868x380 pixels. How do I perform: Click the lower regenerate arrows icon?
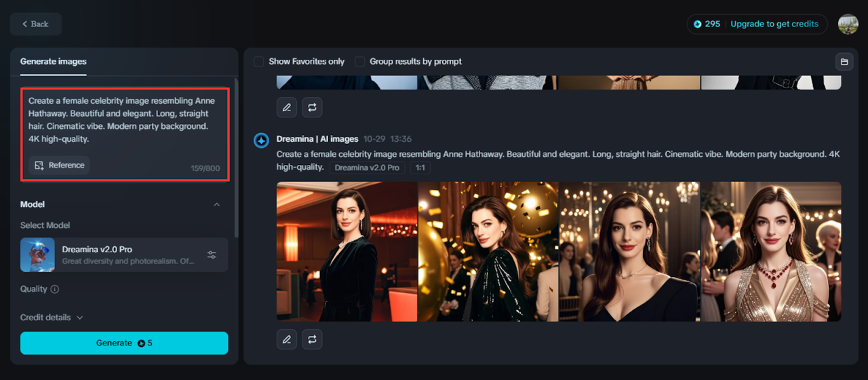pyautogui.click(x=312, y=339)
